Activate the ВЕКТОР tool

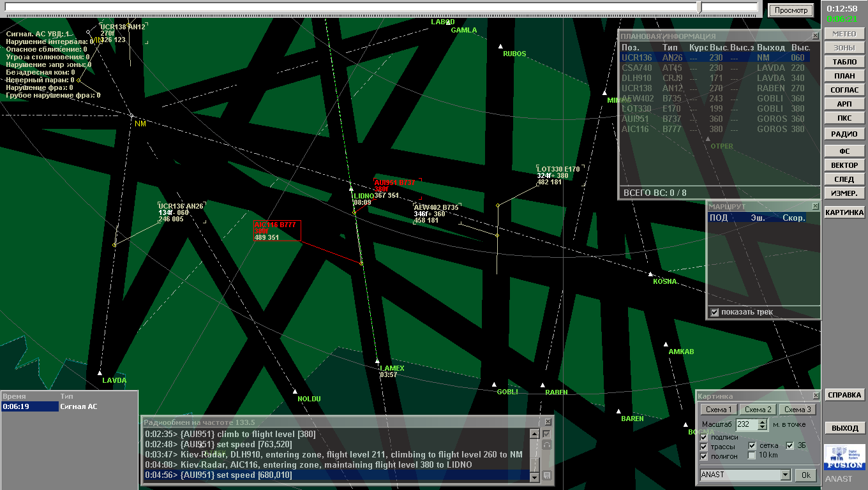844,165
